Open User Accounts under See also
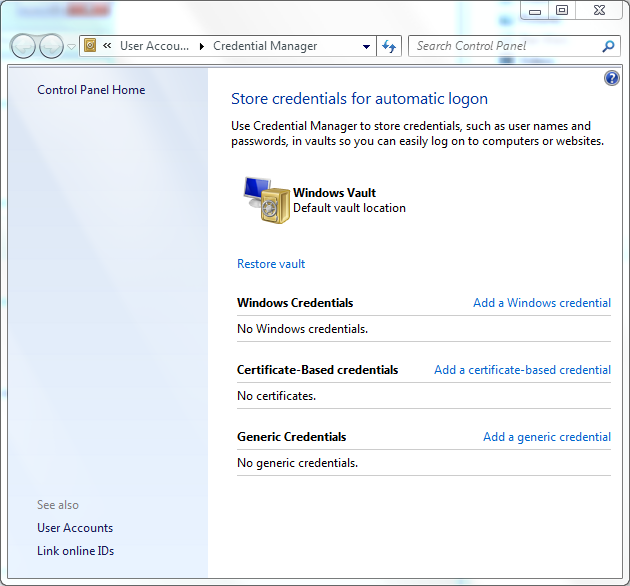 pos(75,528)
